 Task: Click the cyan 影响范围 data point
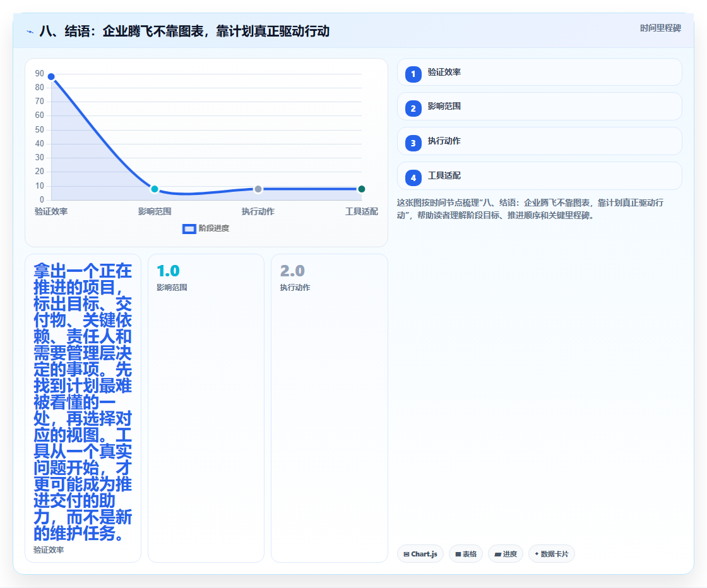click(155, 189)
